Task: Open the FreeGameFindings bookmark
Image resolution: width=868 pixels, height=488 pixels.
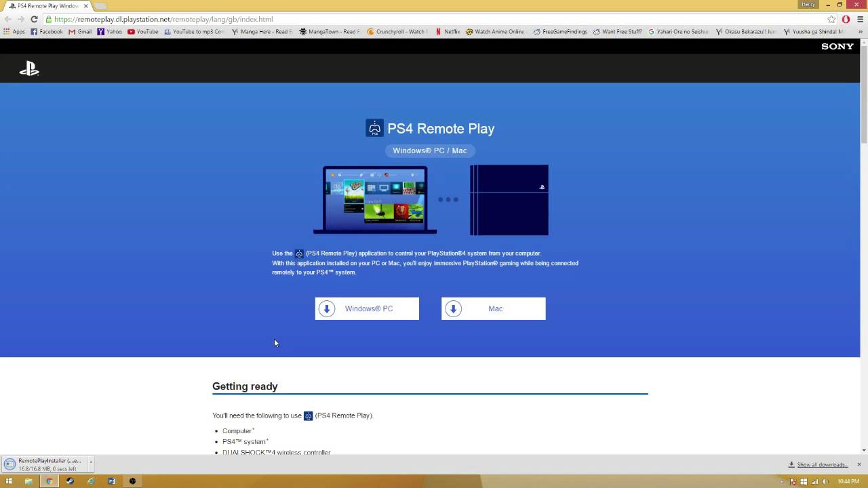Action: click(x=560, y=31)
